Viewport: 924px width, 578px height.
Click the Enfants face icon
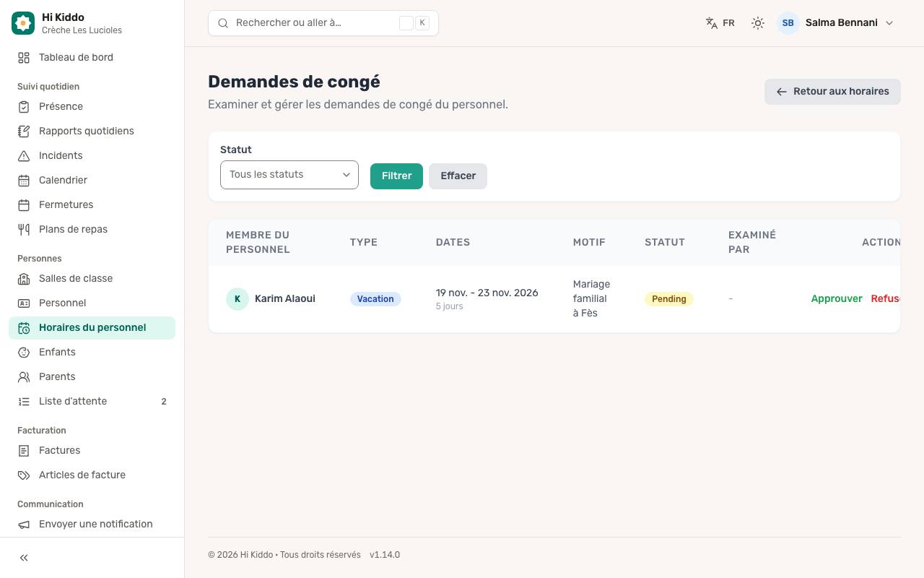(x=24, y=353)
